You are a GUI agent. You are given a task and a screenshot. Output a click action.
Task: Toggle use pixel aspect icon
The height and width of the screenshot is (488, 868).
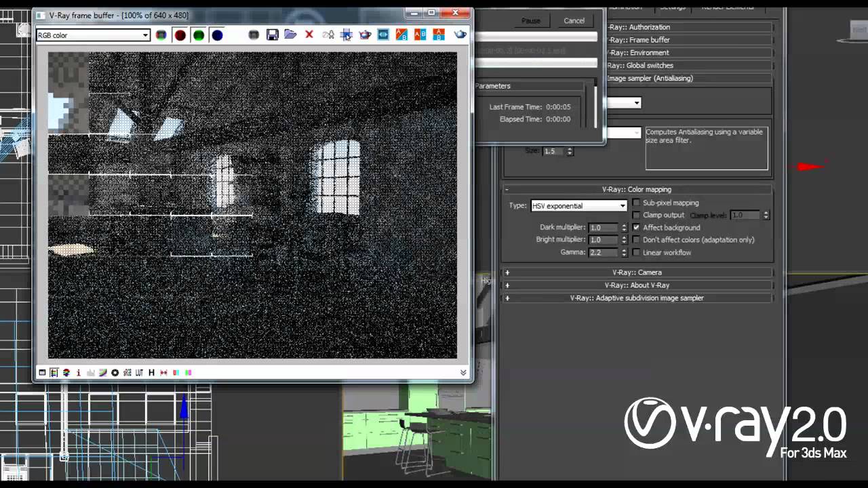[x=163, y=373]
